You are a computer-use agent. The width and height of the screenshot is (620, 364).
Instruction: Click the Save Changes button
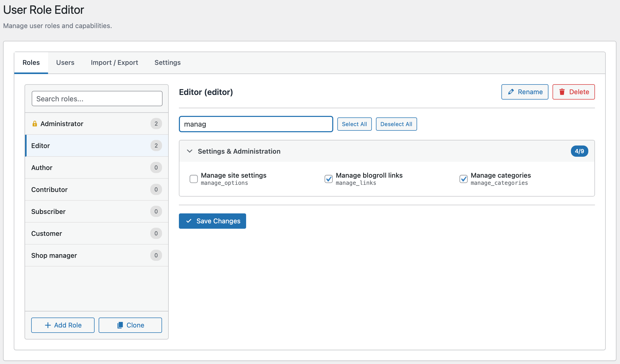212,221
